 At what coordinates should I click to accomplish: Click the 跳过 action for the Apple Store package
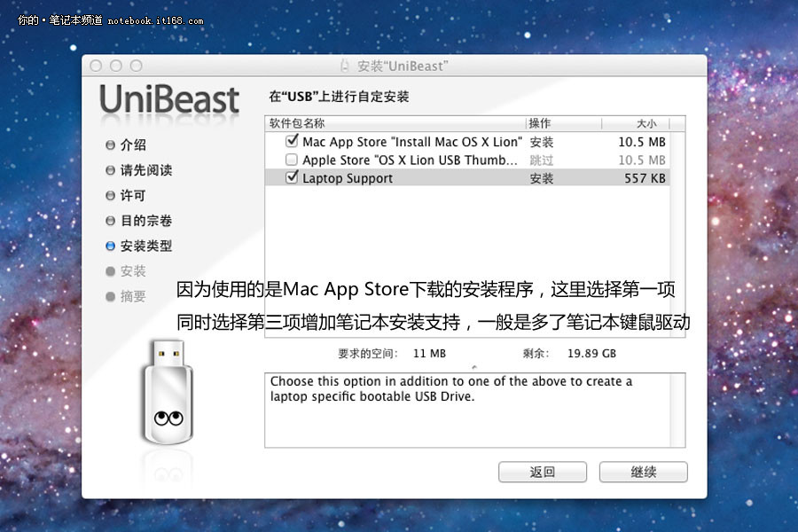[x=541, y=160]
